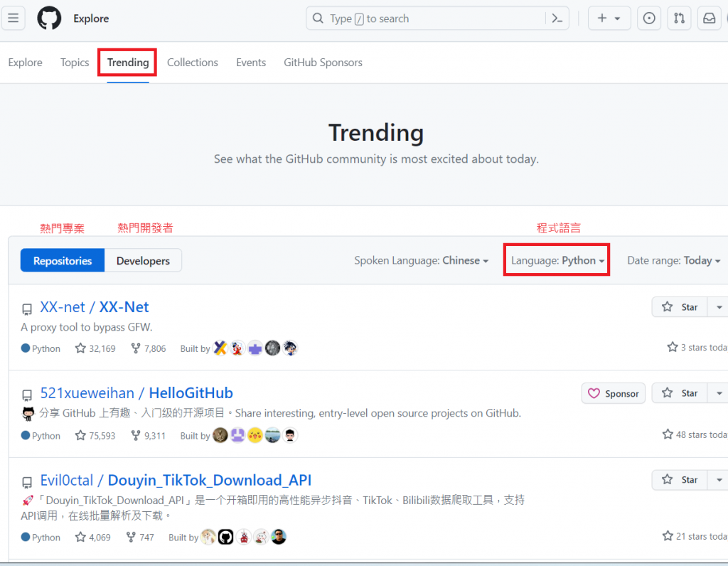
Task: View HelloGitHub stargazers count 75,593
Action: pyautogui.click(x=95, y=436)
